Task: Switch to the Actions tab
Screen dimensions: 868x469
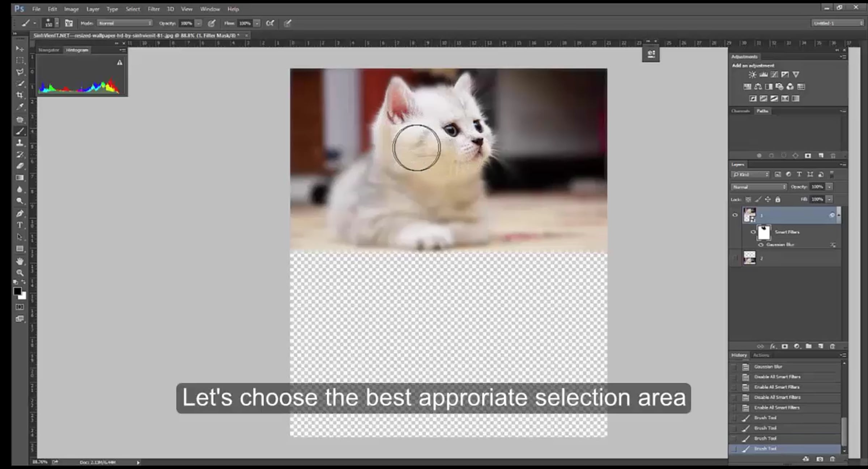Action: pyautogui.click(x=761, y=355)
